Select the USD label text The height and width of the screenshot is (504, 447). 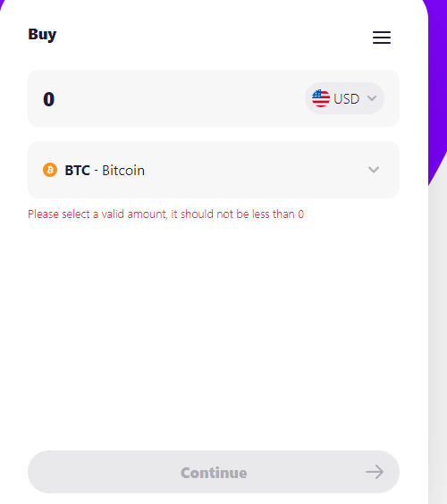point(346,98)
